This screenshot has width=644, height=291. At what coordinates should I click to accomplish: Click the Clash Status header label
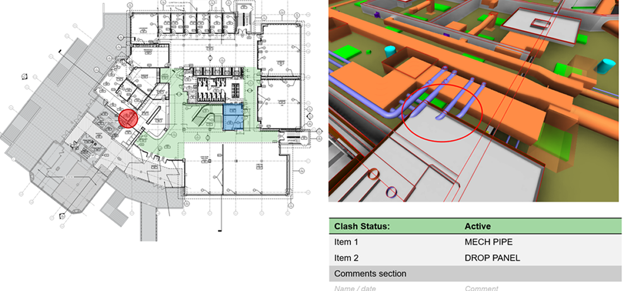[361, 226]
